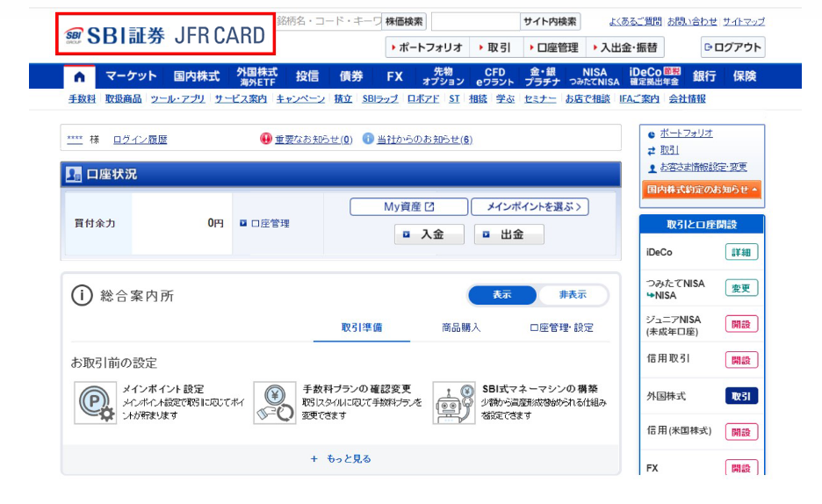Open the FX menu
Viewport: 822px width, 504px height.
click(x=394, y=76)
